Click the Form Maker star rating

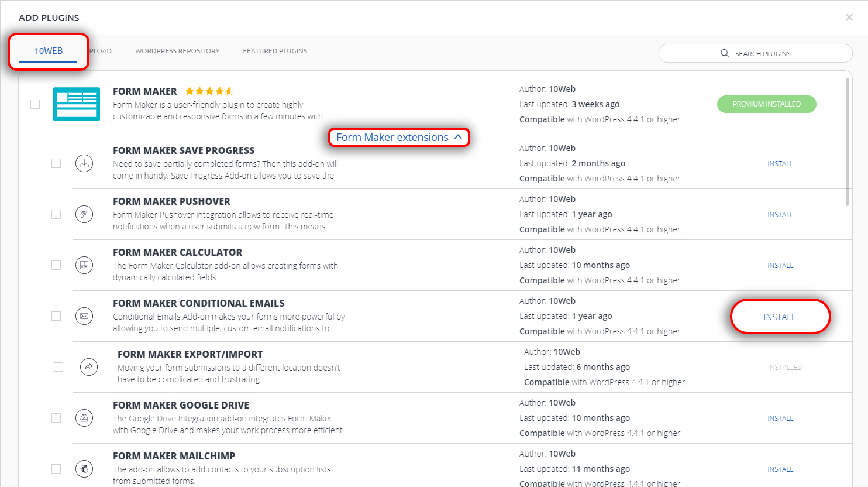click(x=209, y=91)
